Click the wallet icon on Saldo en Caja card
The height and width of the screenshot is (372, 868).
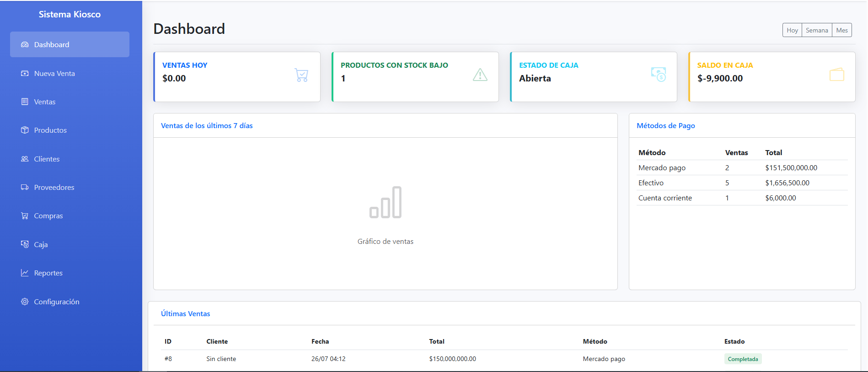[837, 75]
